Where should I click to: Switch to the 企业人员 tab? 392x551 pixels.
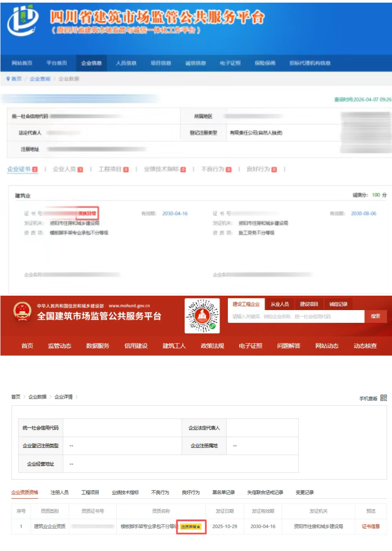tap(68, 169)
